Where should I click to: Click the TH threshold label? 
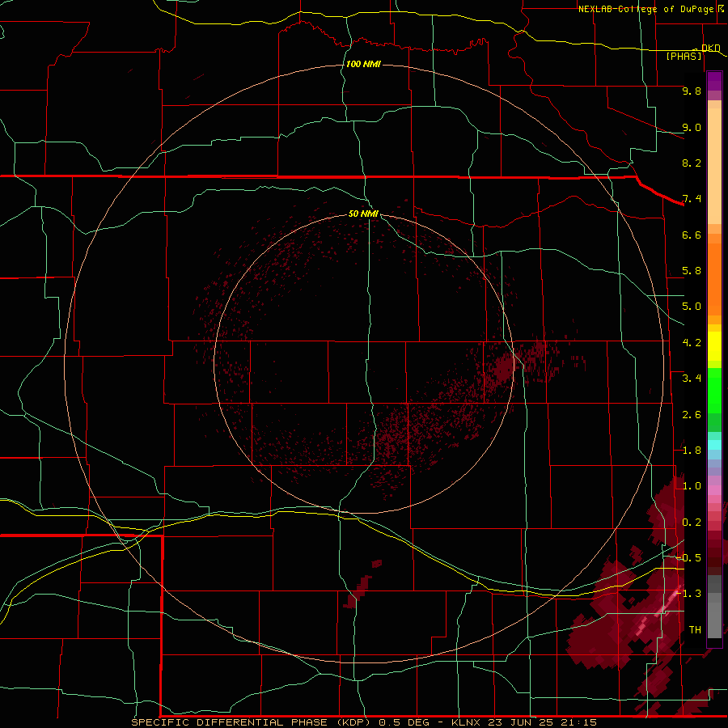(695, 630)
